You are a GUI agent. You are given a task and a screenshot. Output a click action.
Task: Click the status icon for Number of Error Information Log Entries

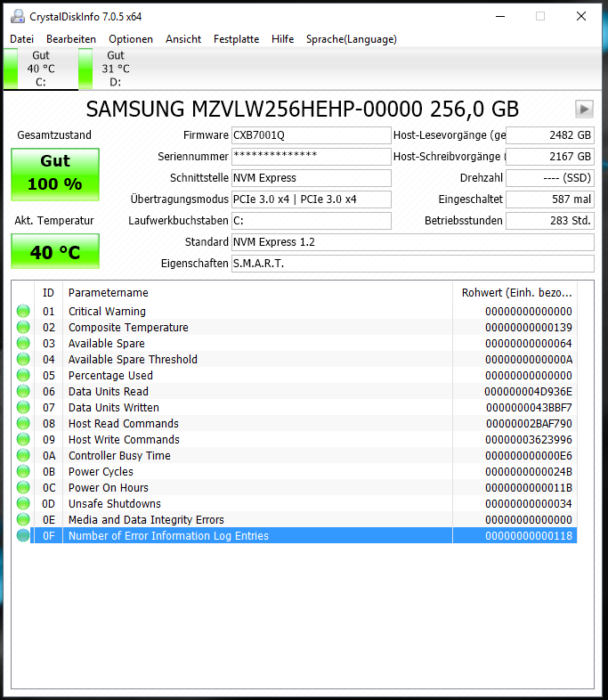[23, 536]
